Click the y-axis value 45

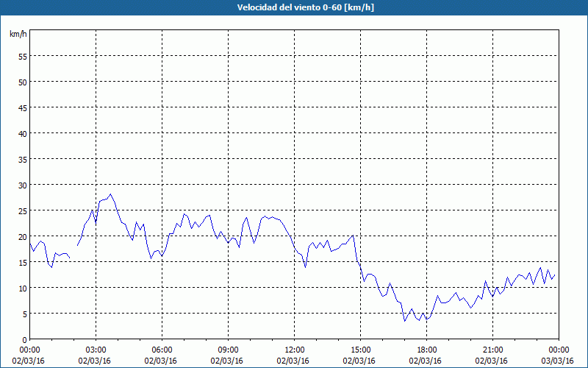22,107
